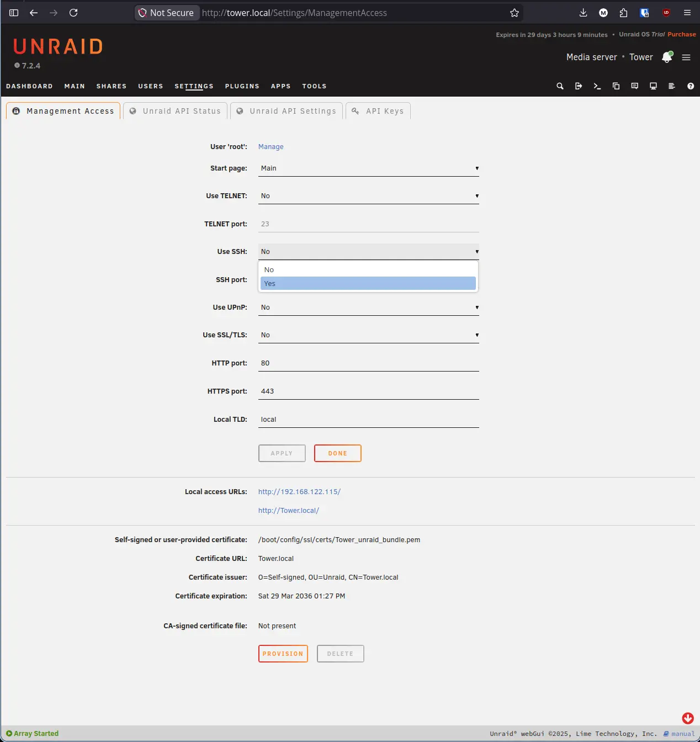This screenshot has height=742, width=700.
Task: Open the browser downloads icon
Action: pyautogui.click(x=583, y=13)
